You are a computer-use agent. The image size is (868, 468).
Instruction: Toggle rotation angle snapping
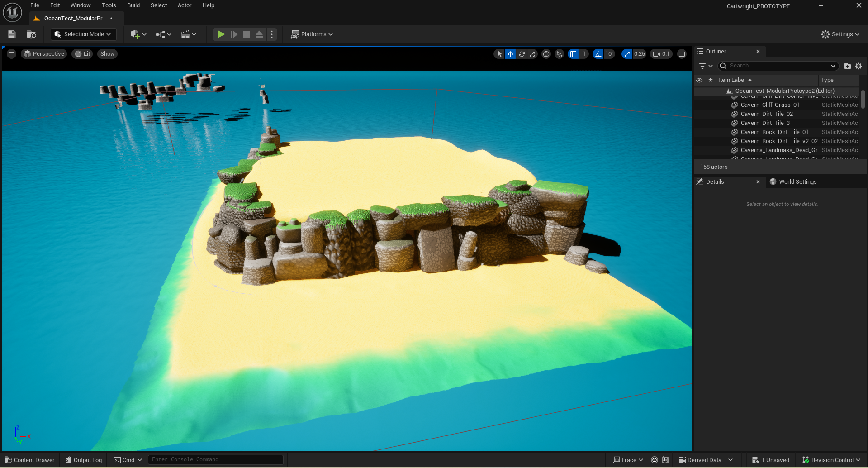click(598, 54)
